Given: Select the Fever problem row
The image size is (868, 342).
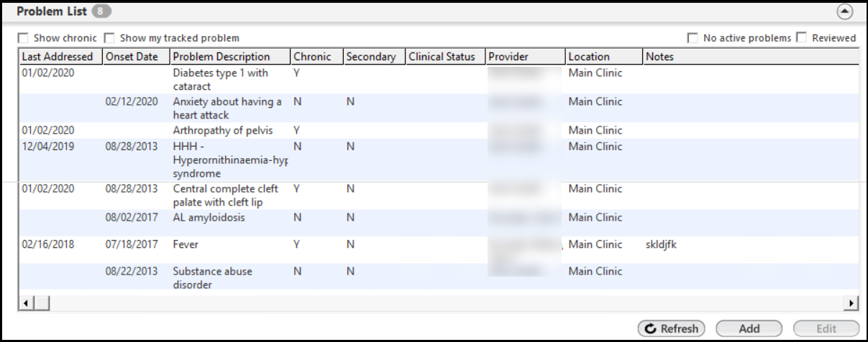Looking at the screenshot, I should click(x=186, y=245).
